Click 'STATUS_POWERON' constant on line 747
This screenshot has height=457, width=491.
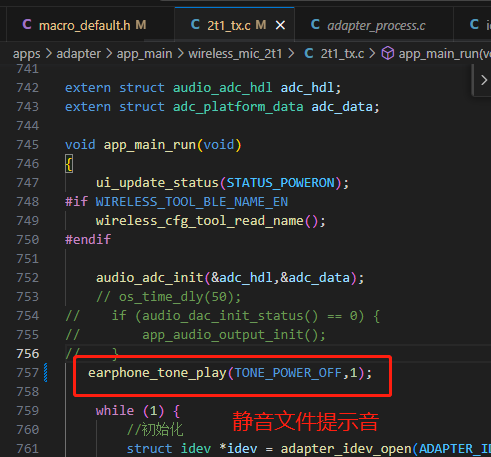pyautogui.click(x=281, y=183)
